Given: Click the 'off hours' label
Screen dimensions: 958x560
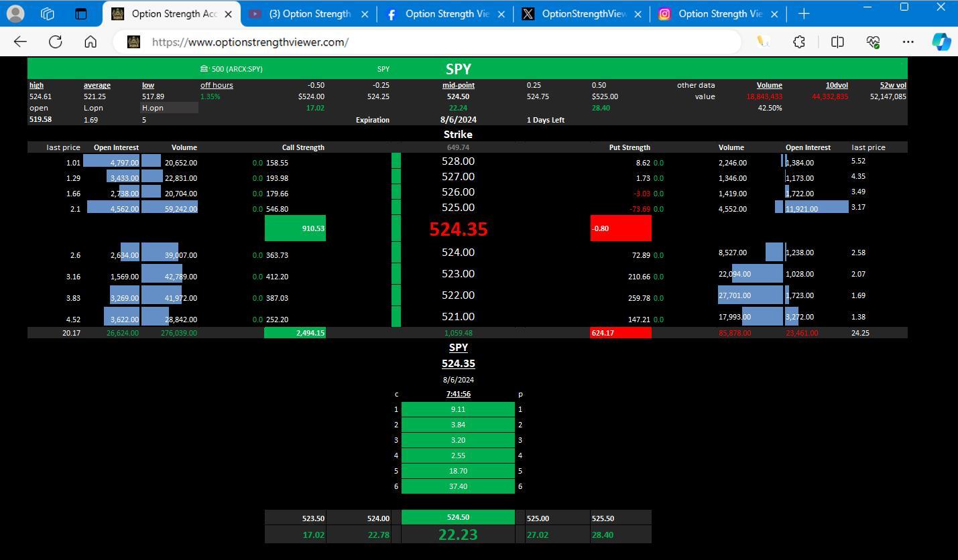Looking at the screenshot, I should [217, 85].
